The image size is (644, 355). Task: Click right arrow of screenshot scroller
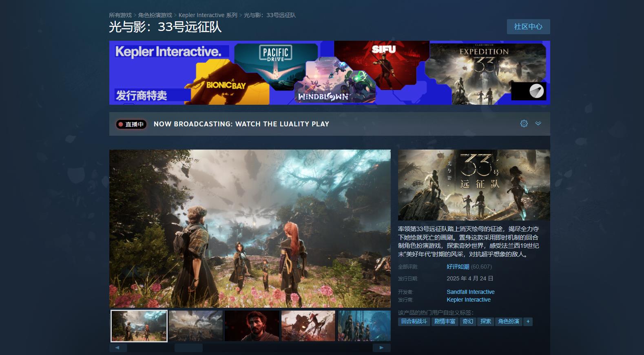point(381,348)
